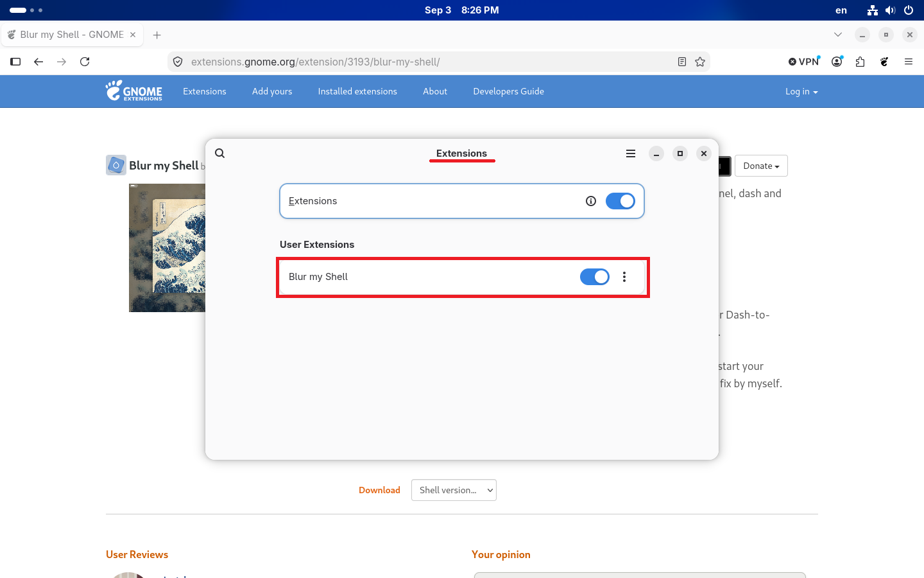Image resolution: width=924 pixels, height=578 pixels.
Task: Open the Shell version combo box
Action: [x=454, y=490]
